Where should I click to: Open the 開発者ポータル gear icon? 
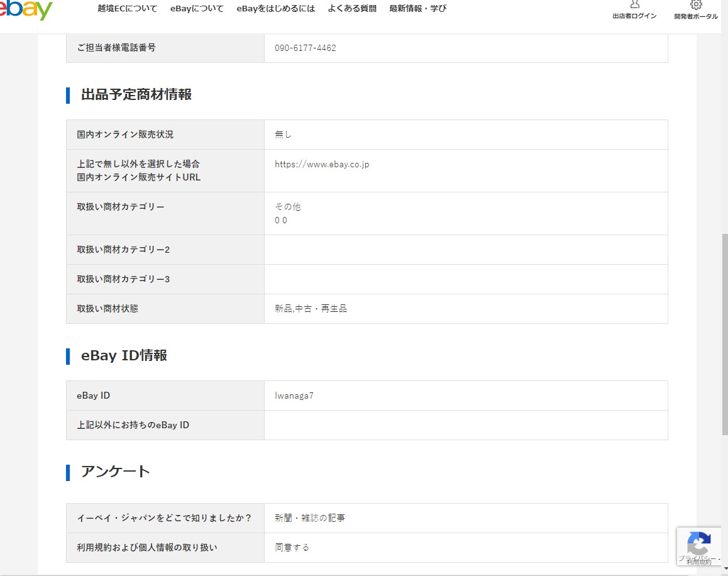pyautogui.click(x=695, y=4)
